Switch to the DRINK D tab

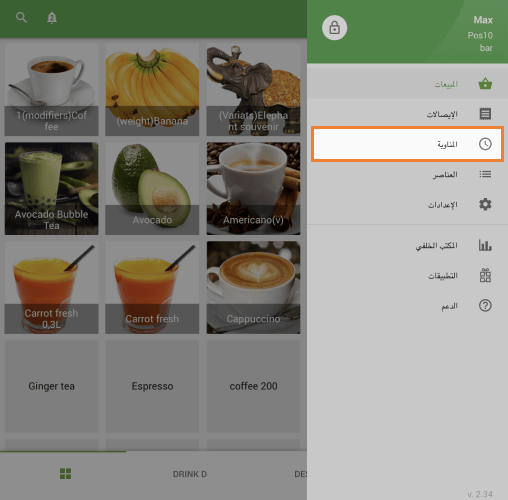pyautogui.click(x=190, y=474)
